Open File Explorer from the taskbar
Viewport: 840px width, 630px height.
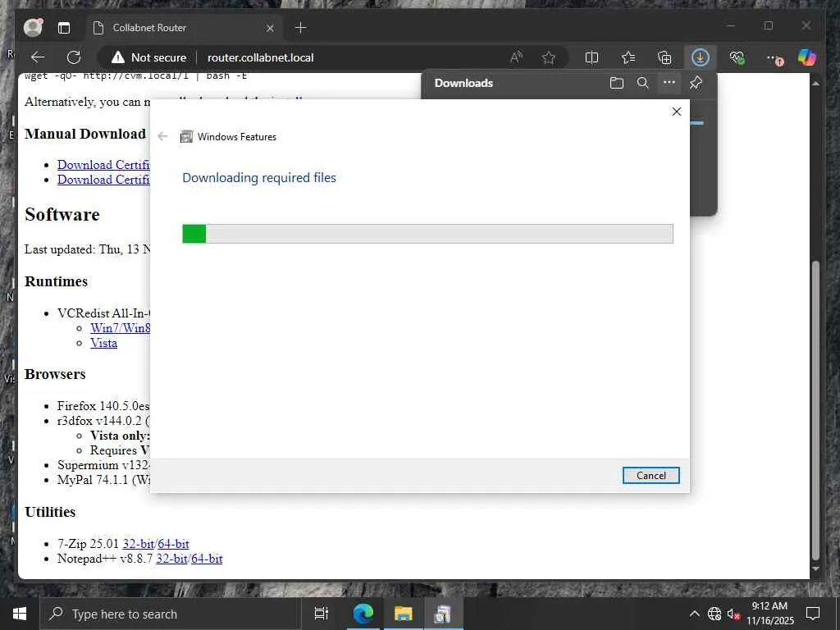(x=404, y=614)
